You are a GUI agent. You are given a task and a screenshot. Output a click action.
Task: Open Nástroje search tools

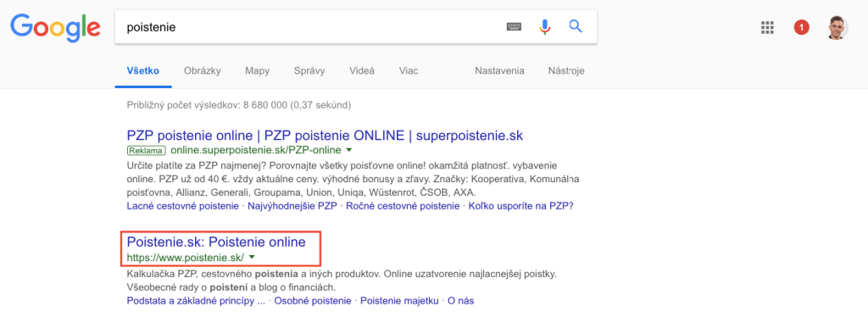[566, 71]
